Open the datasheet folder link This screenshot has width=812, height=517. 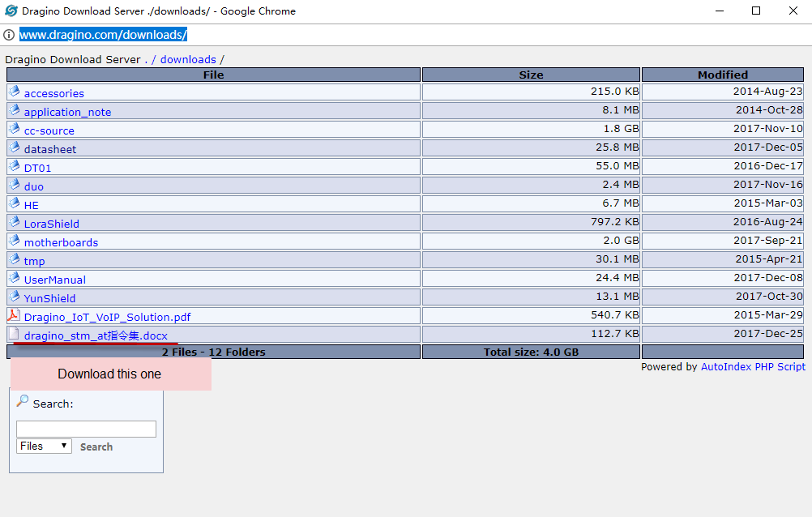tap(49, 150)
